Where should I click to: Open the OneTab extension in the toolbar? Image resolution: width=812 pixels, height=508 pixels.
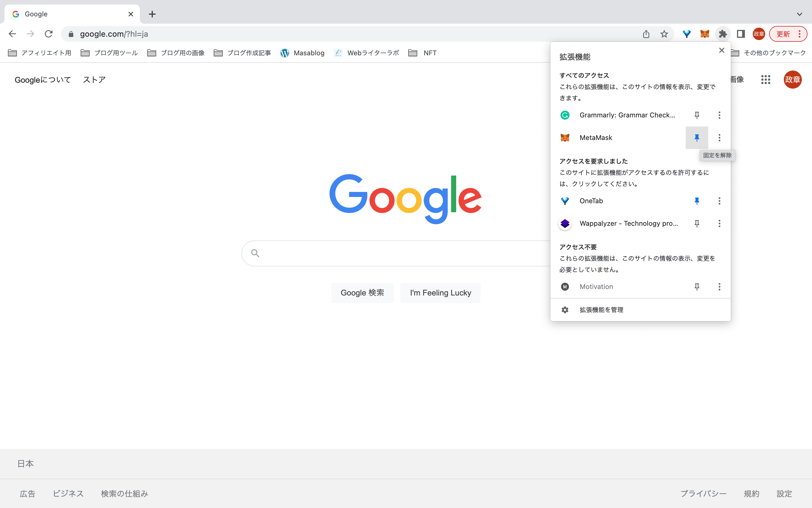click(x=687, y=34)
